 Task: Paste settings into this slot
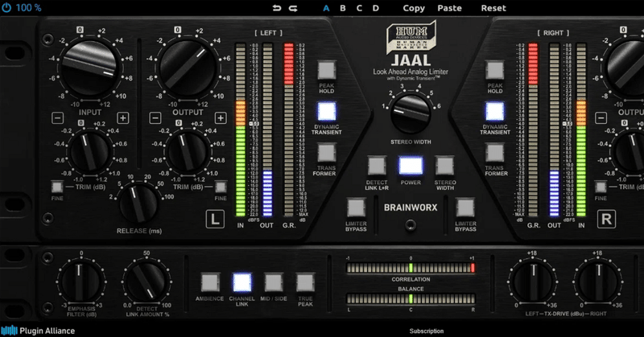pos(449,8)
